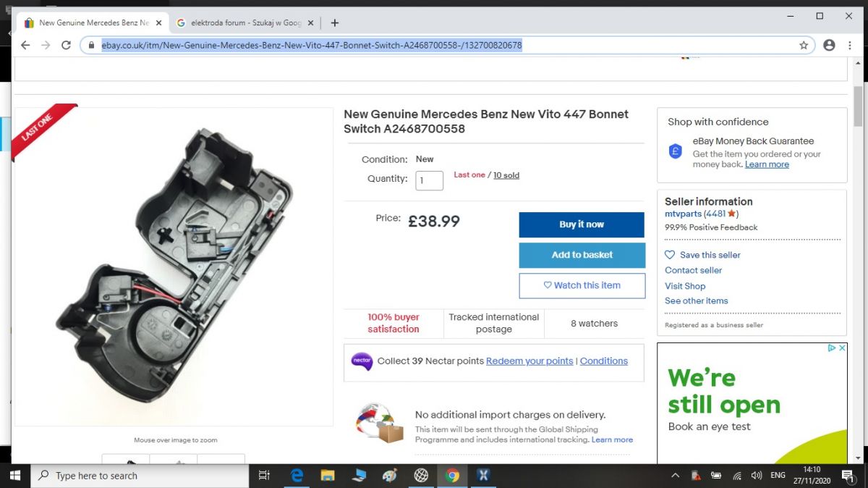The image size is (868, 488).
Task: Open the Chrome profile avatar icon
Action: point(829,45)
